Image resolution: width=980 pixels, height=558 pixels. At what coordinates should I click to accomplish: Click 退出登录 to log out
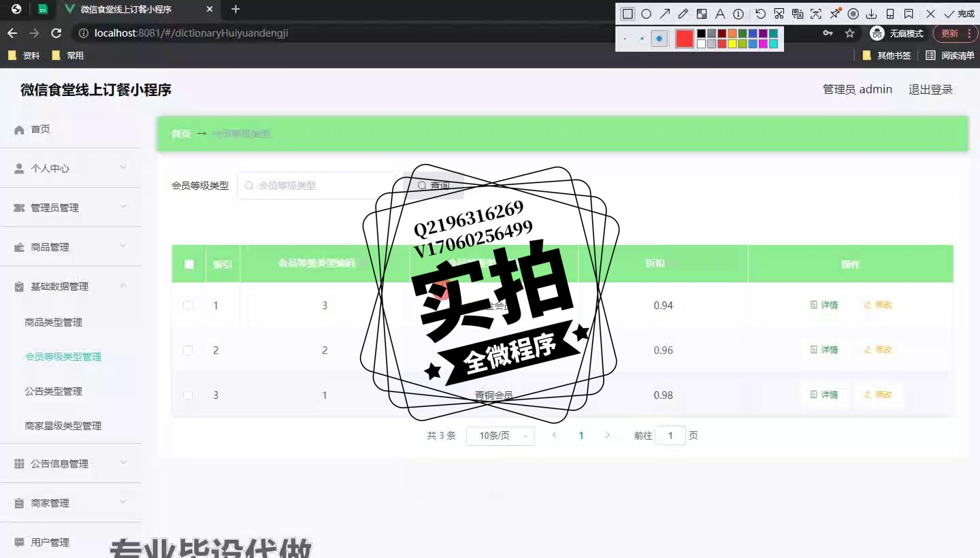[x=930, y=90]
